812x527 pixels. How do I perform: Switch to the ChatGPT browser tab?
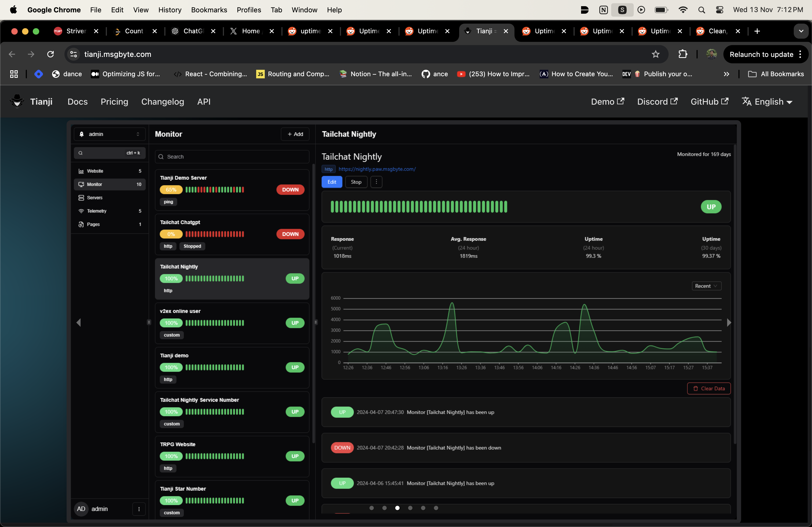[x=193, y=31]
